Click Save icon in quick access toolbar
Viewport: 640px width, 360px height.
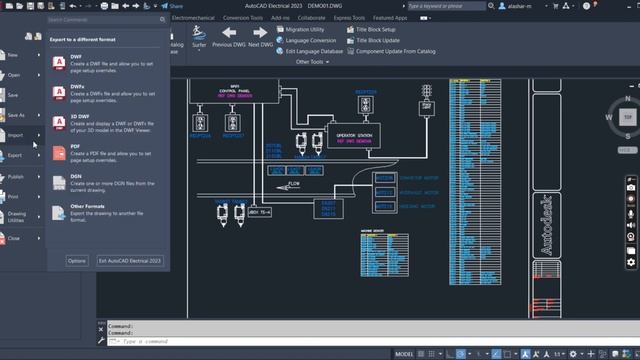30,6
